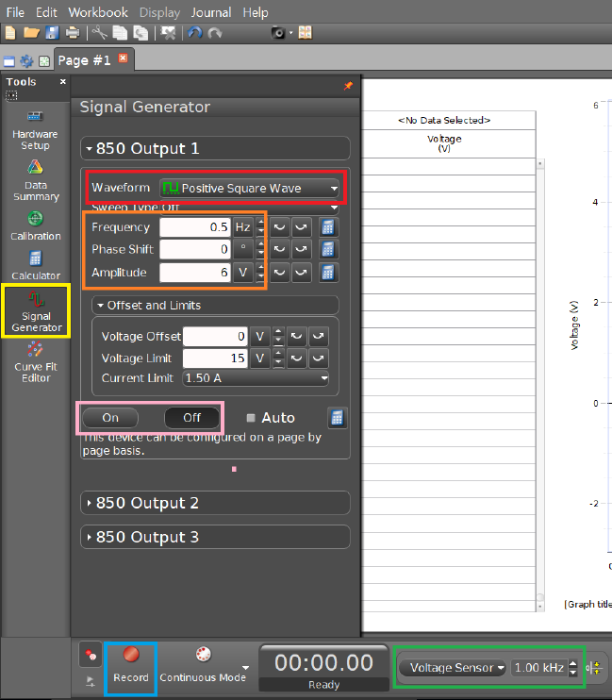Adjust Frequency value stepper
The height and width of the screenshot is (700, 612).
coord(260,227)
